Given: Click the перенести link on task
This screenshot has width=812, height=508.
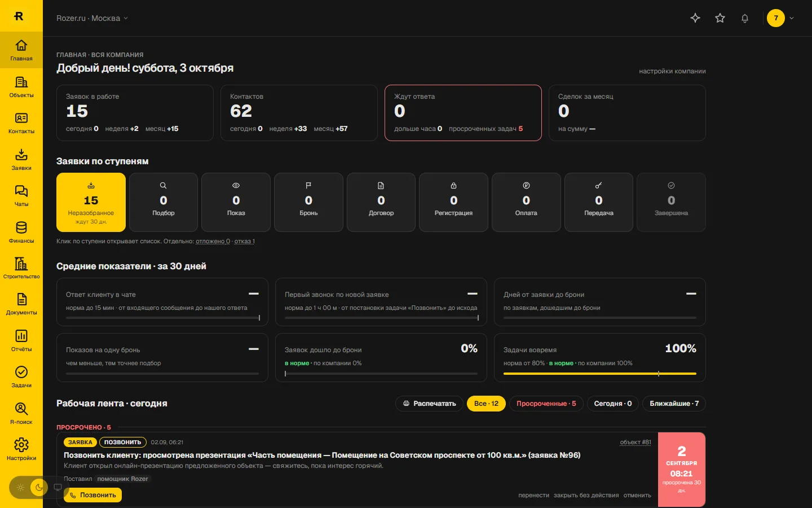Looking at the screenshot, I should [533, 495].
